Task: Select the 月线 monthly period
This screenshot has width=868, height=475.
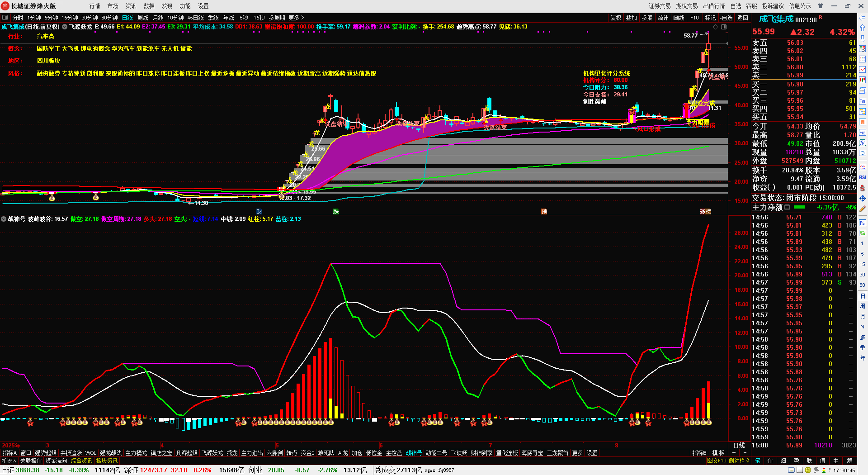Action: pyautogui.click(x=158, y=18)
